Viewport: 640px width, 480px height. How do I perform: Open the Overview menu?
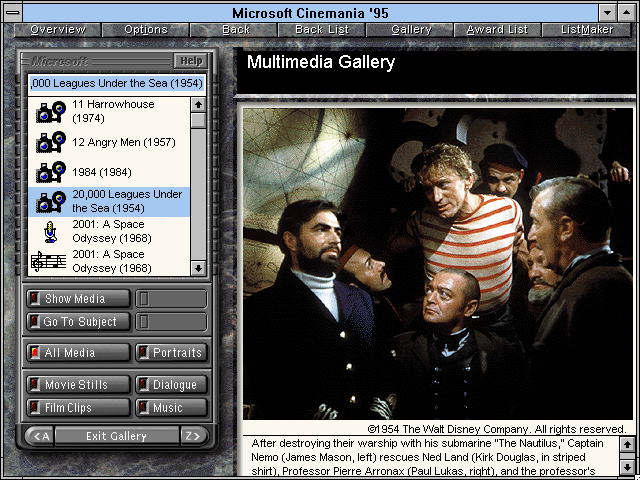pos(58,30)
